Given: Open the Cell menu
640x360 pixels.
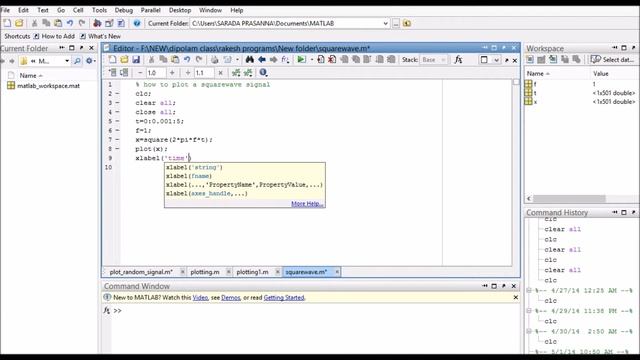Looking at the screenshot, I should (78, 10).
